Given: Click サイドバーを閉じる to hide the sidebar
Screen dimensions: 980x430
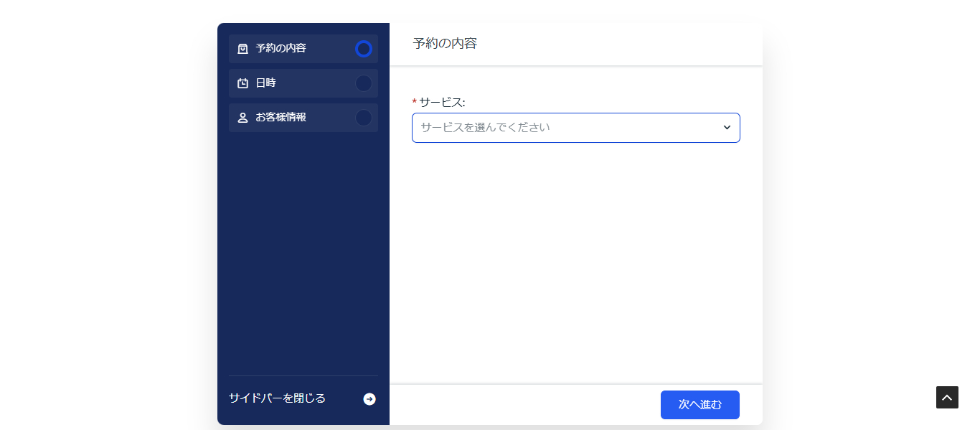Looking at the screenshot, I should coord(276,397).
